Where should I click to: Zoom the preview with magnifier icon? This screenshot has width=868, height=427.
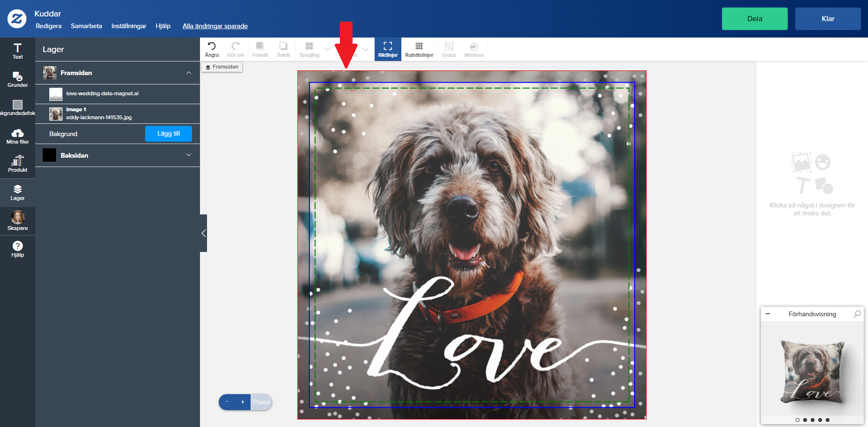(857, 314)
